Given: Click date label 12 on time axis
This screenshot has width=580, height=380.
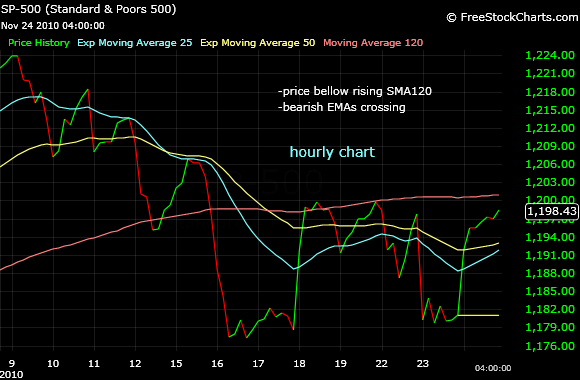Looking at the screenshot, I should [135, 363].
